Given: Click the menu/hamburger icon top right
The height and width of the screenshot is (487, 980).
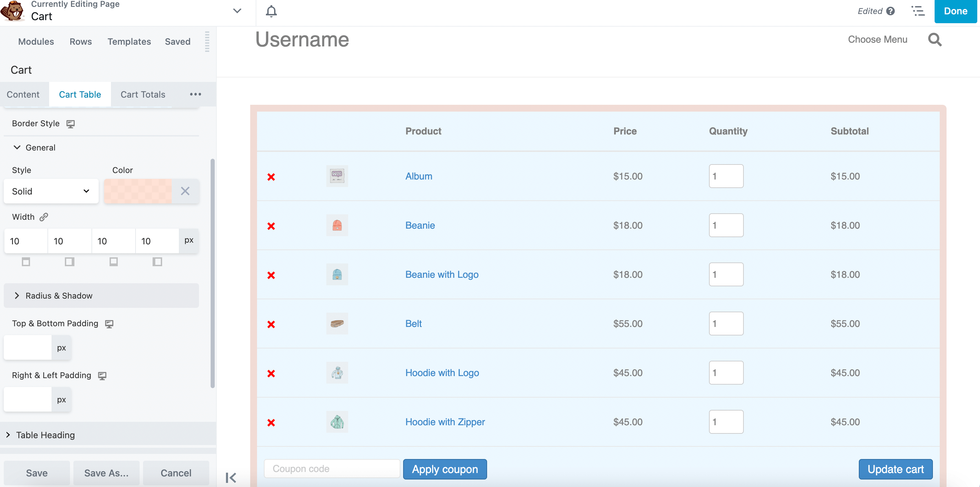Looking at the screenshot, I should (918, 11).
